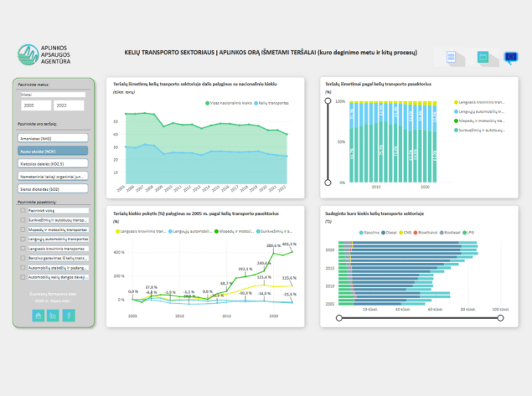Select the 'Sieros dioksidas (SO2)' pollutant button

click(x=53, y=189)
